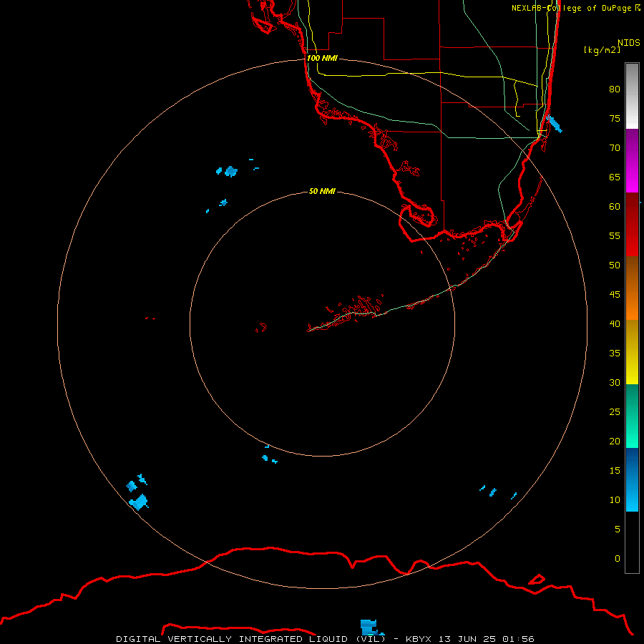Click scale value 70

[x=615, y=148]
